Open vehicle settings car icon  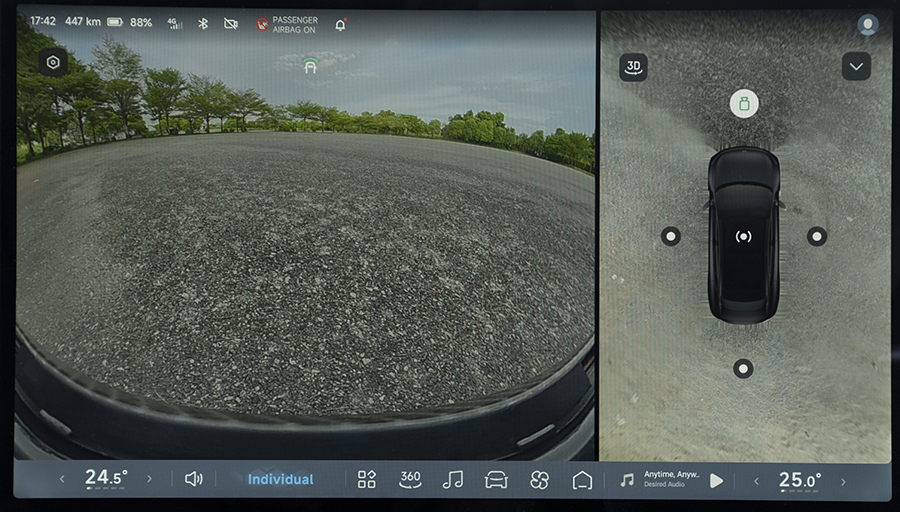click(496, 480)
